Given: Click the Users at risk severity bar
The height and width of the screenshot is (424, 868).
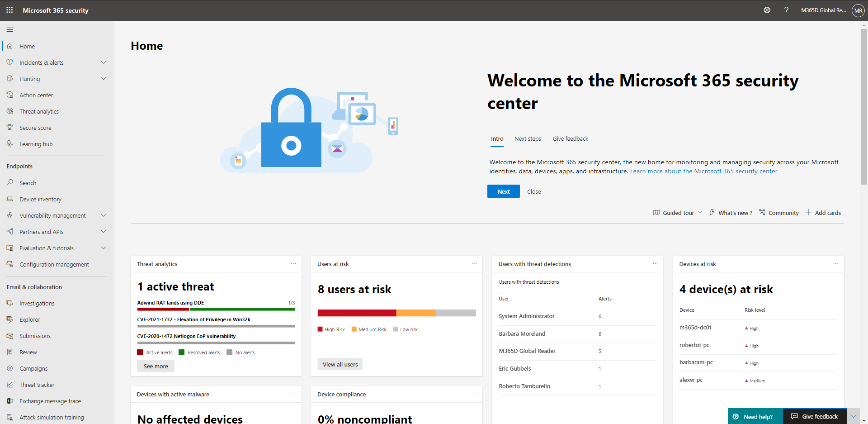Looking at the screenshot, I should pos(397,313).
